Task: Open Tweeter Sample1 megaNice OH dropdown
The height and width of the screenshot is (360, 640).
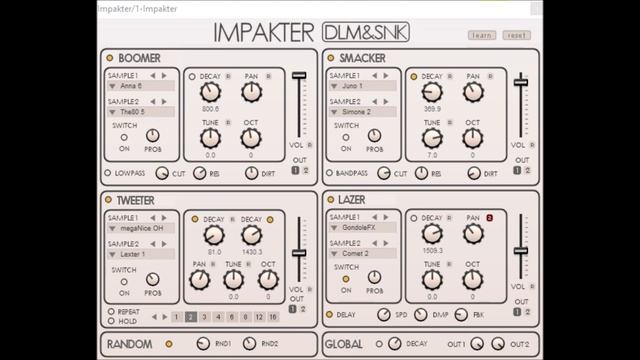Action: tap(141, 229)
